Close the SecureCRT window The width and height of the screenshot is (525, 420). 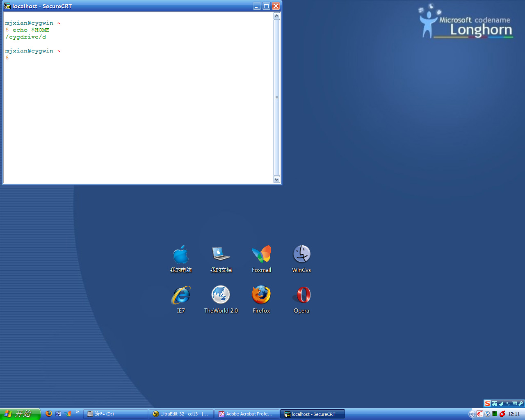(276, 6)
